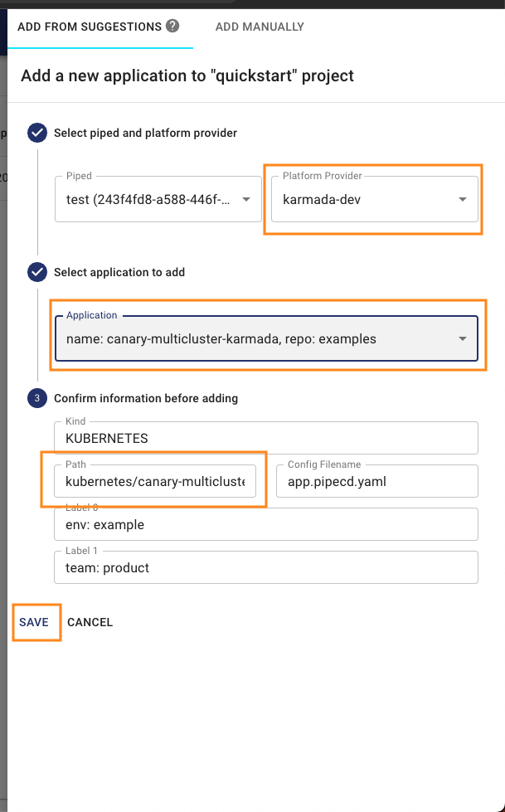Screen dimensions: 505x812
Task: Switch to the Add Manually tab
Action: [260, 27]
